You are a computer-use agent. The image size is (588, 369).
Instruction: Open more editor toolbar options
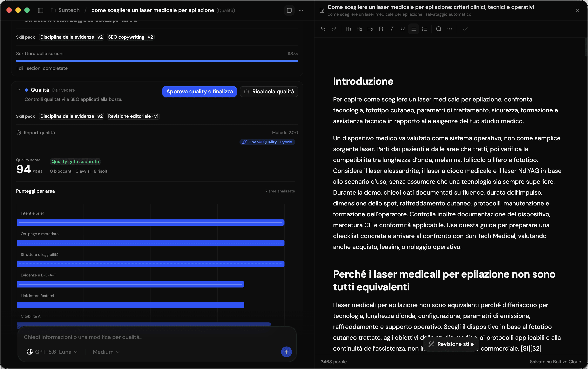click(449, 29)
